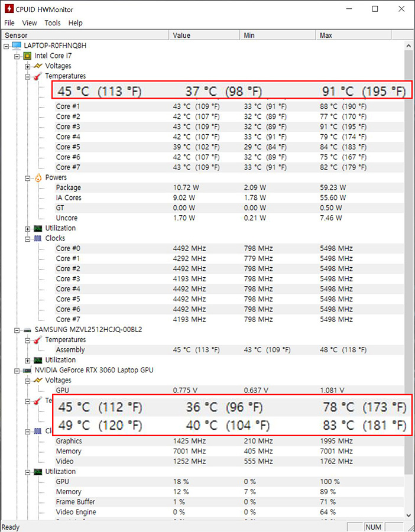Viewport: 415px width, 532px height.
Task: Click the Sensor column header
Action: (x=85, y=35)
